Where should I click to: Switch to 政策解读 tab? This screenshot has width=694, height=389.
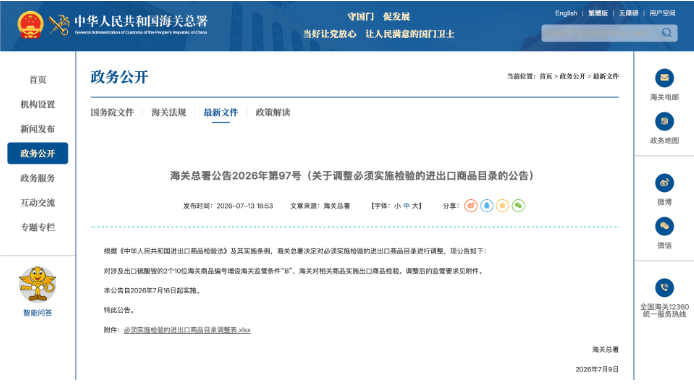pos(273,112)
